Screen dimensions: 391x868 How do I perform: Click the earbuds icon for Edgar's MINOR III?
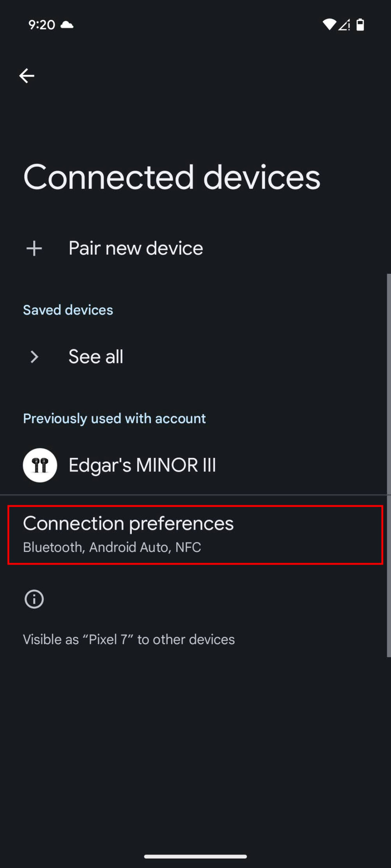39,465
